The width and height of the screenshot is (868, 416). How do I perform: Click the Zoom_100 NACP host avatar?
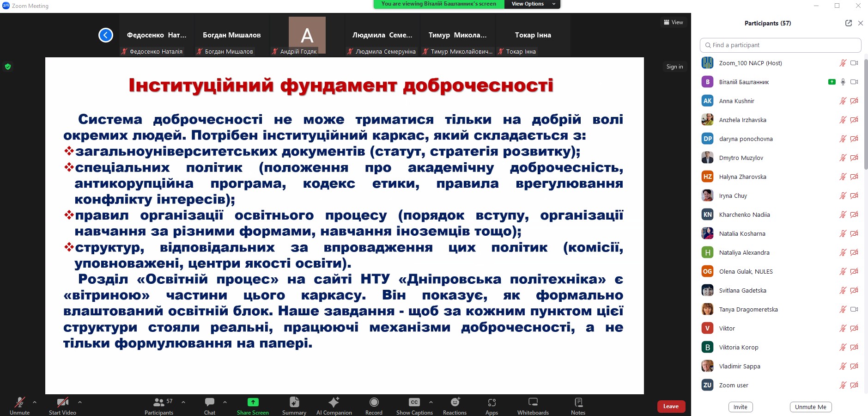(707, 63)
